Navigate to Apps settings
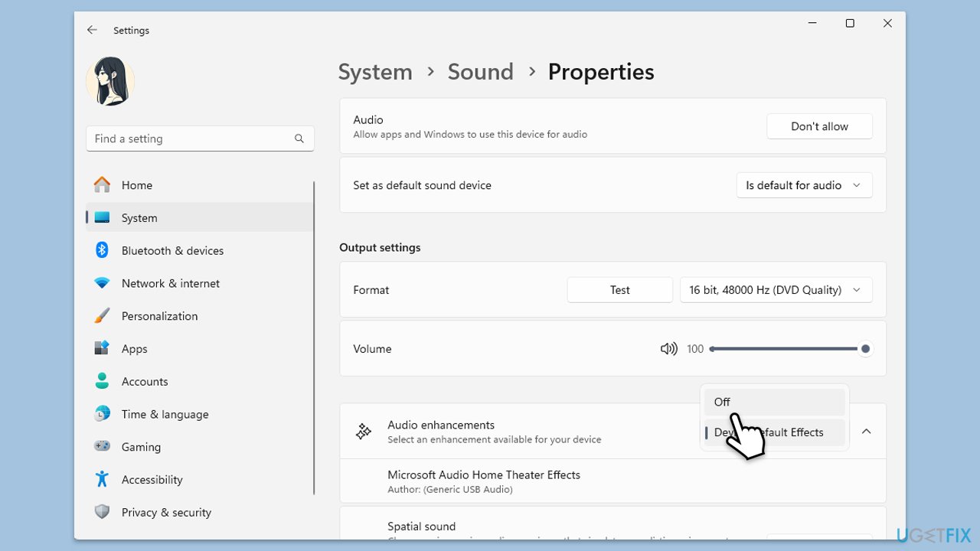 (x=200, y=349)
